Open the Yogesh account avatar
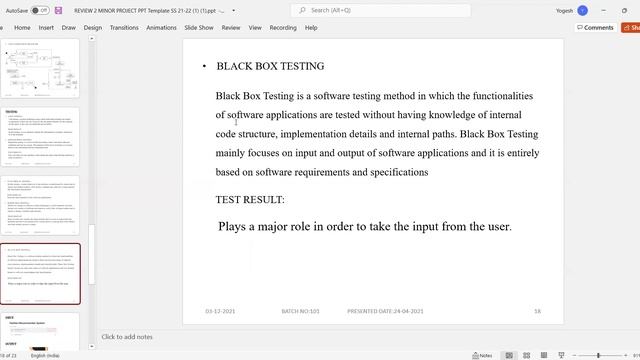This screenshot has width=640, height=360. pyautogui.click(x=582, y=11)
